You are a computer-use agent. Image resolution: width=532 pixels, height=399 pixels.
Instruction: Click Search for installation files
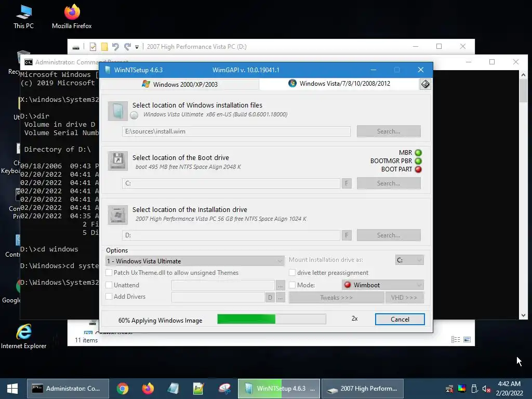pyautogui.click(x=389, y=131)
